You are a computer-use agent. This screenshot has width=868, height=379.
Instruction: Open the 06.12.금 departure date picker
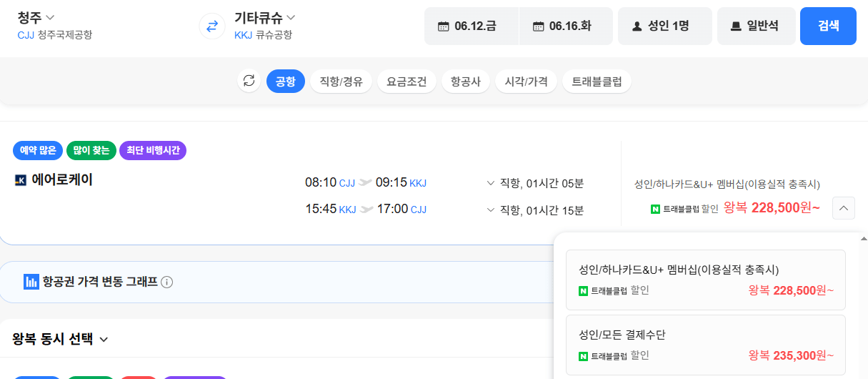(x=472, y=26)
